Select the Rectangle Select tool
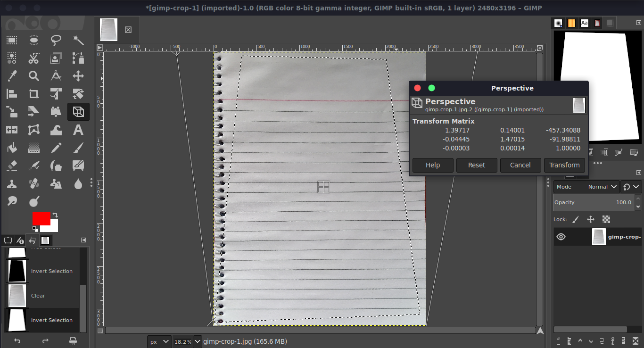This screenshot has height=348, width=644. coord(12,41)
